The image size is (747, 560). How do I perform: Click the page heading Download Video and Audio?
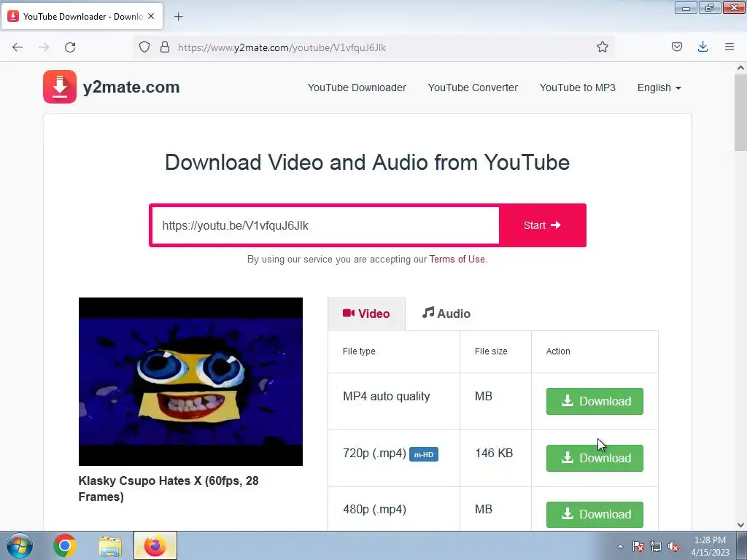point(367,163)
